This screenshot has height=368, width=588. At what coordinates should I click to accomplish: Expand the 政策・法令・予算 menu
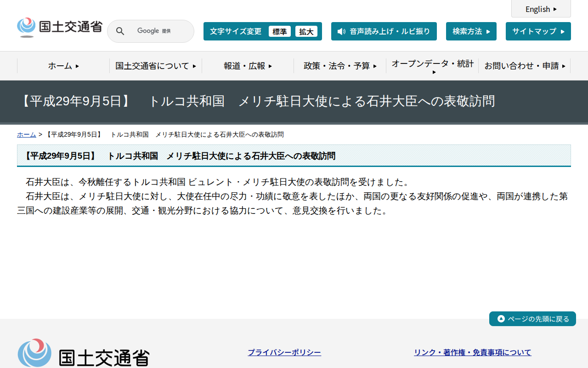tap(339, 66)
